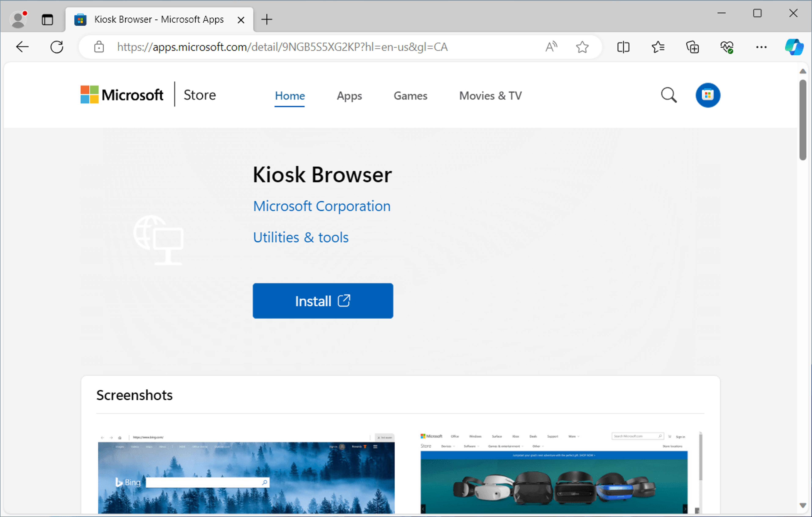Switch to the Games tab
The image size is (812, 517).
(x=410, y=96)
